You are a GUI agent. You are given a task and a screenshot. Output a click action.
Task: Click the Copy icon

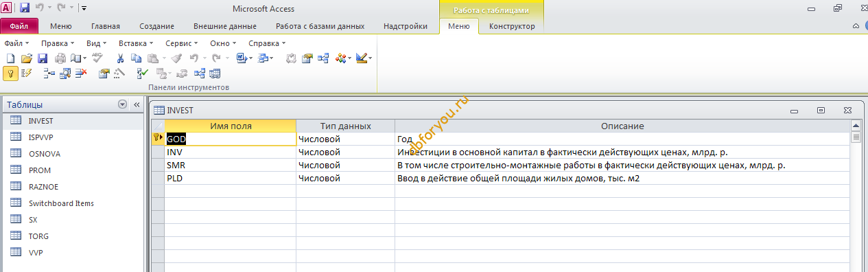136,58
